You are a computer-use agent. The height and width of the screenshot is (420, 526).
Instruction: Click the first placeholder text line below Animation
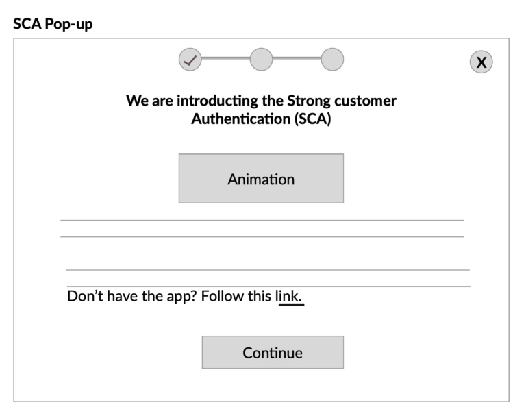coord(262,220)
